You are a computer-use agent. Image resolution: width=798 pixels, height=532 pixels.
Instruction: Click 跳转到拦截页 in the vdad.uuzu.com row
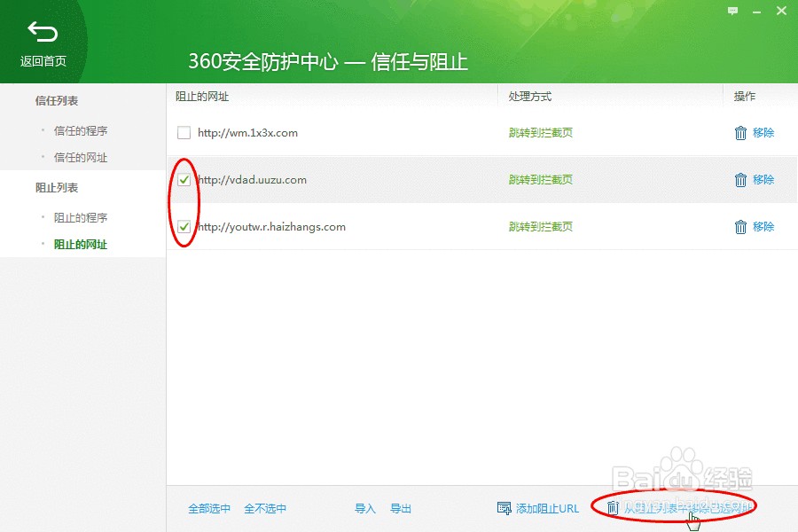click(541, 180)
